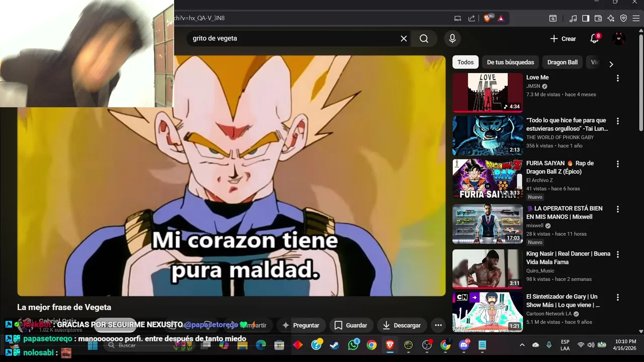This screenshot has width=644, height=362.
Task: Click the mixwell 17:03 thumbnail
Action: (488, 224)
